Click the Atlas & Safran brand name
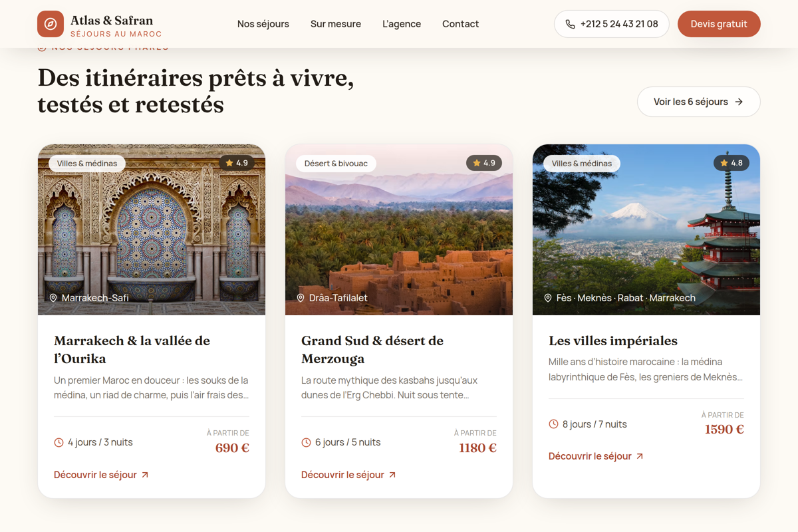798x532 pixels. click(x=112, y=20)
